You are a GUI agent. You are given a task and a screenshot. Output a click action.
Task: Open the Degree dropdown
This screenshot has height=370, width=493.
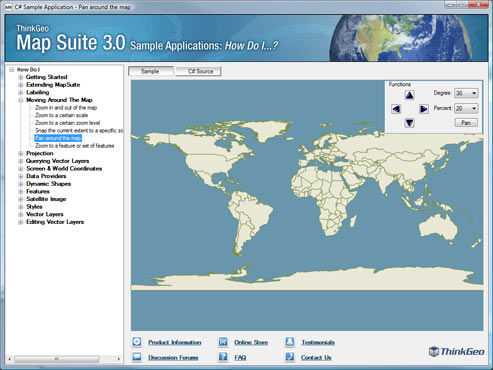[474, 93]
